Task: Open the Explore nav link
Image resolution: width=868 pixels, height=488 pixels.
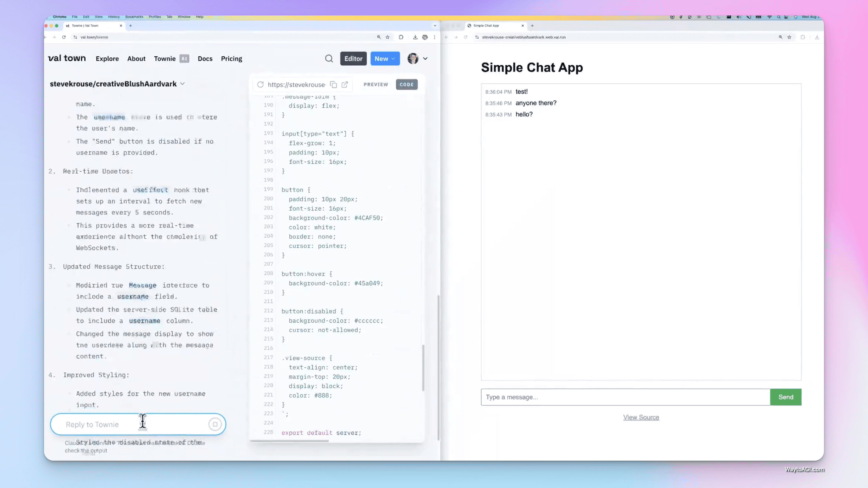Action: click(x=107, y=59)
